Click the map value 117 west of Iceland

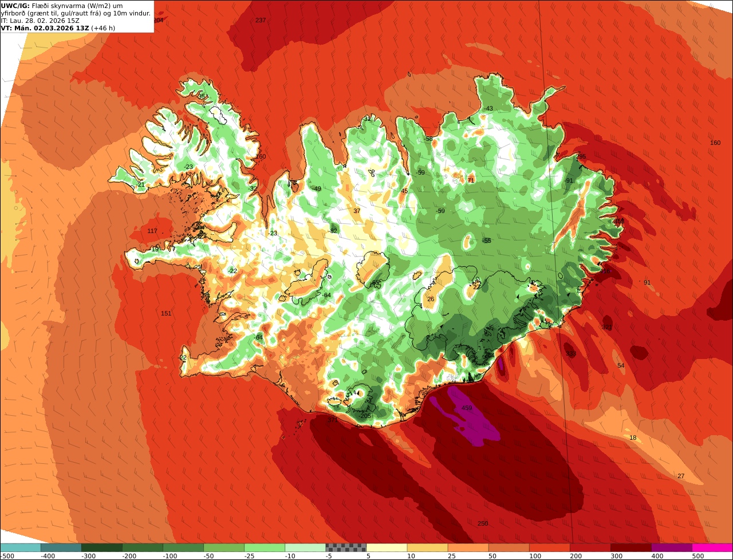(x=152, y=231)
